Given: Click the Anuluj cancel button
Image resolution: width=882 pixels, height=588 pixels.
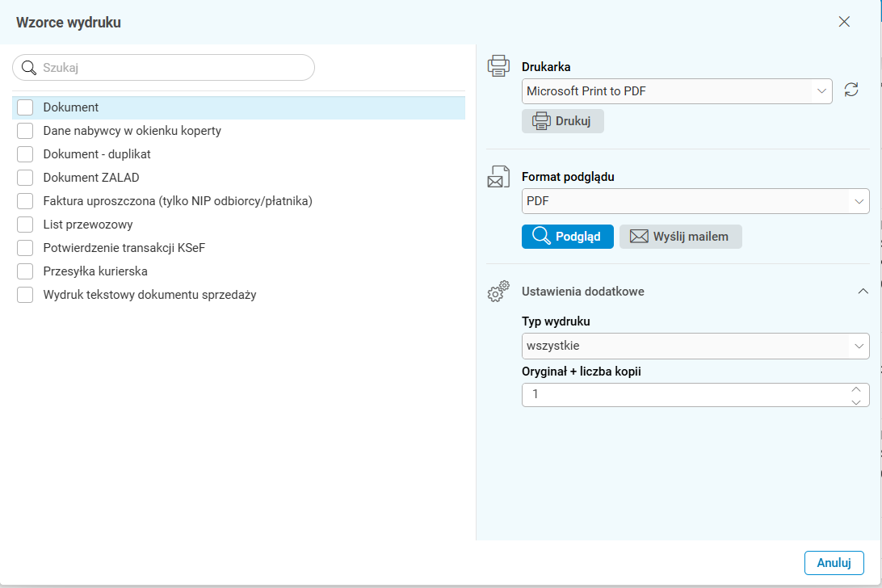Looking at the screenshot, I should (x=834, y=563).
